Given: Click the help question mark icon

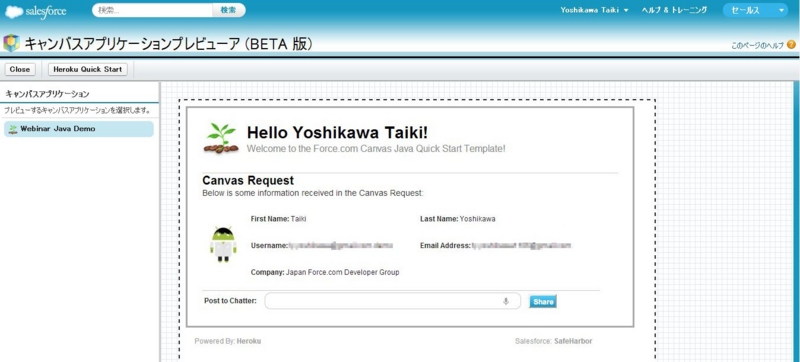Looking at the screenshot, I should point(791,45).
